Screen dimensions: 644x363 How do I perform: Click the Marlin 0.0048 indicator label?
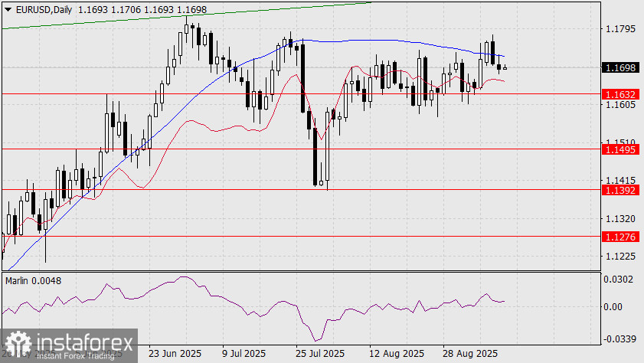click(33, 281)
